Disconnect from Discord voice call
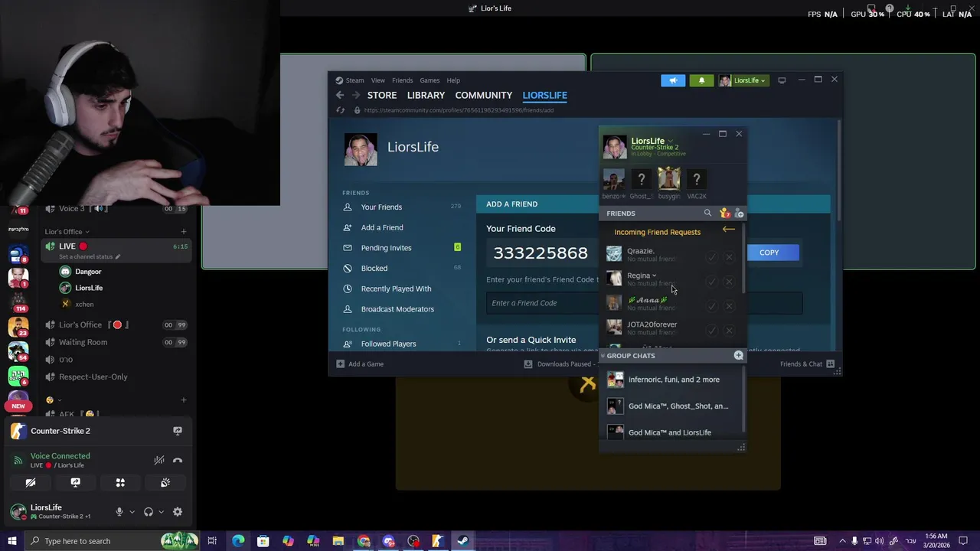Viewport: 980px width, 551px height. tap(178, 460)
